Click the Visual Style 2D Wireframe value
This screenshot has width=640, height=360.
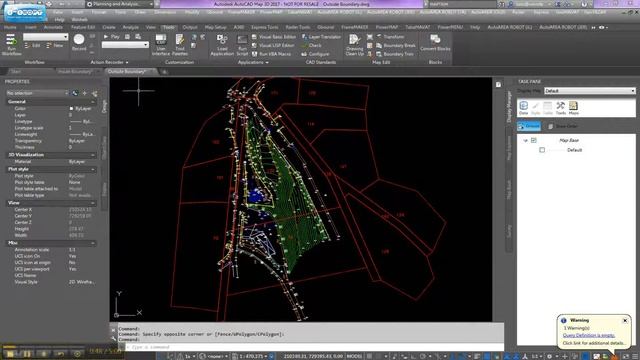[82, 282]
